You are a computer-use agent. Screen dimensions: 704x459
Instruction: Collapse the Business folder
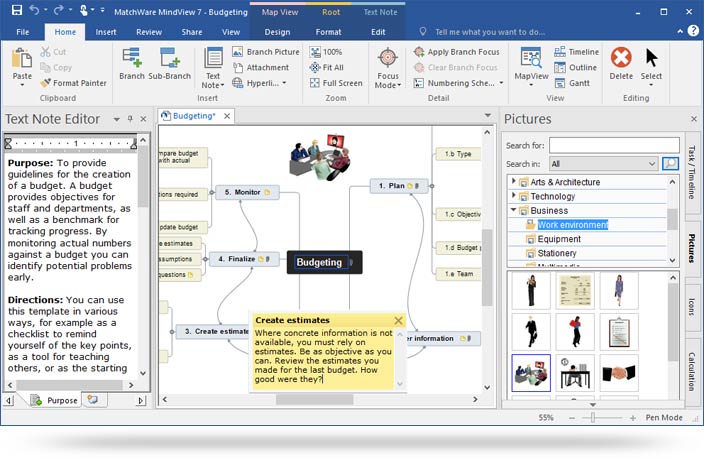514,210
